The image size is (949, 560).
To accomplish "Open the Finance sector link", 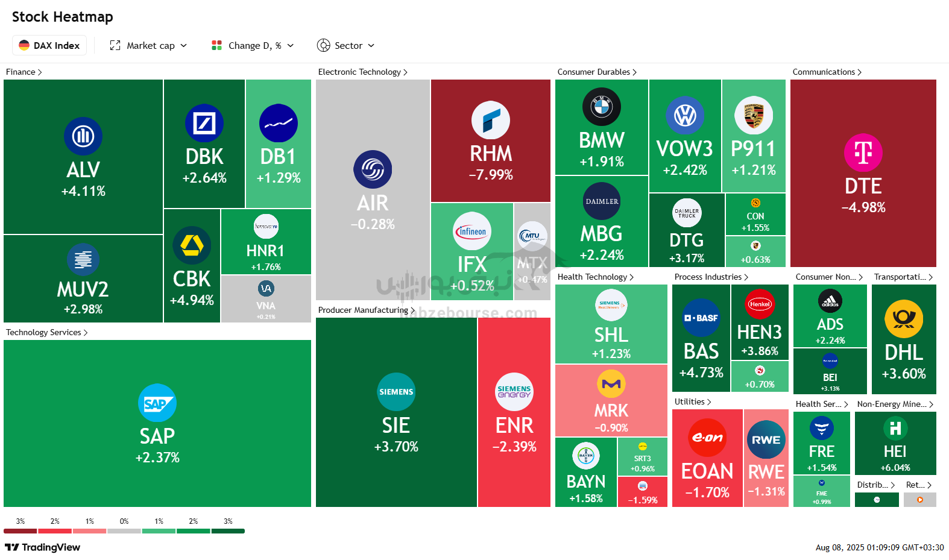I will coord(24,72).
